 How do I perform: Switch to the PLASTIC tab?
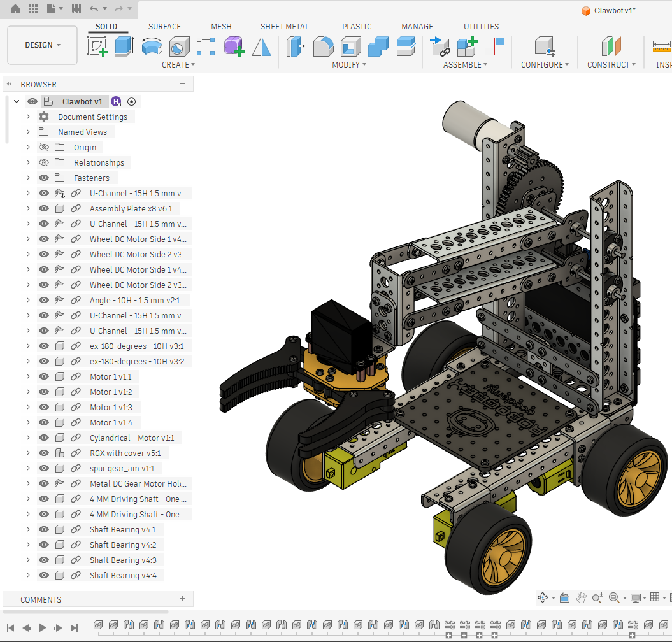357,27
